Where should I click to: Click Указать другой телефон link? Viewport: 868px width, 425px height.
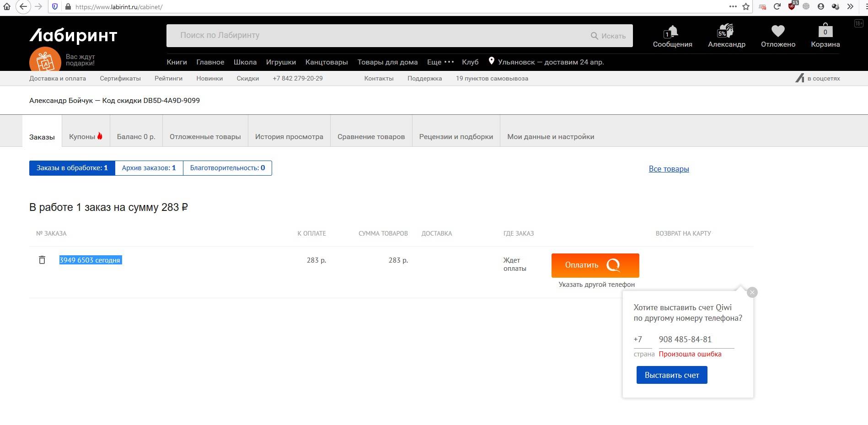click(596, 285)
